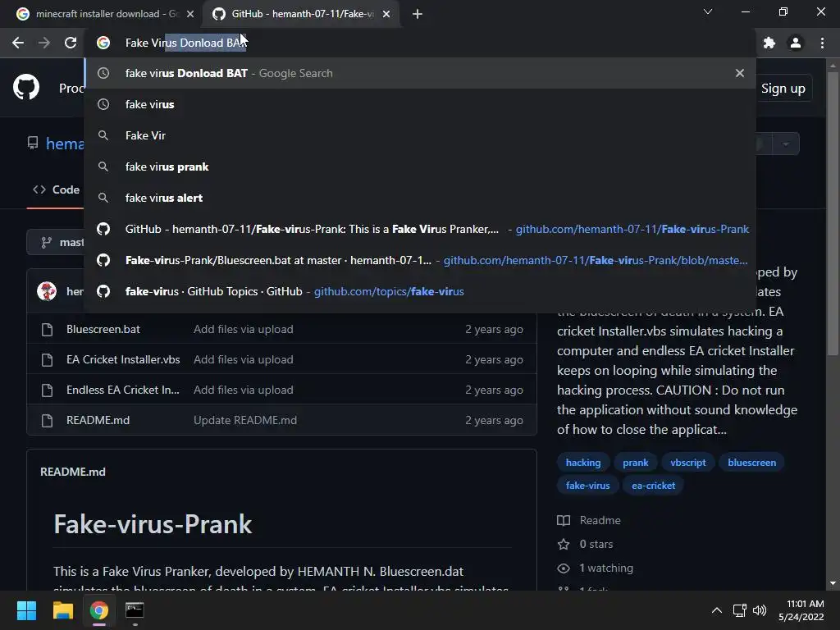Screen dimensions: 840x630
Task: Click the prank topic tag
Action: [x=636, y=463]
